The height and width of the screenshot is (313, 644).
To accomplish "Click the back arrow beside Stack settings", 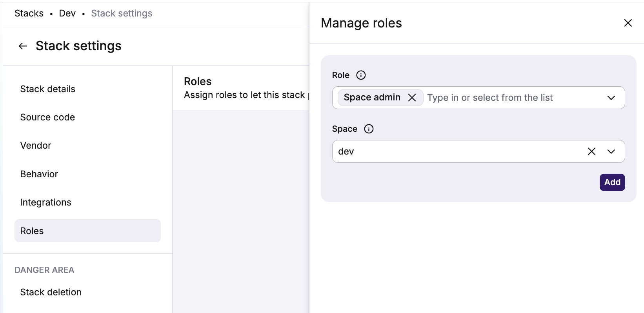I will [23, 46].
